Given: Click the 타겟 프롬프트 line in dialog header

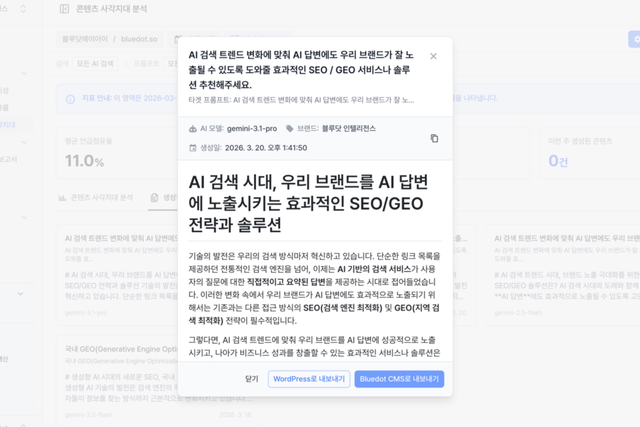Looking at the screenshot, I should [301, 100].
